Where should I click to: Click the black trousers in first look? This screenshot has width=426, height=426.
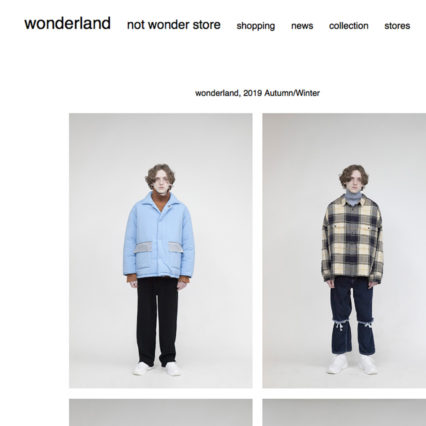click(157, 321)
